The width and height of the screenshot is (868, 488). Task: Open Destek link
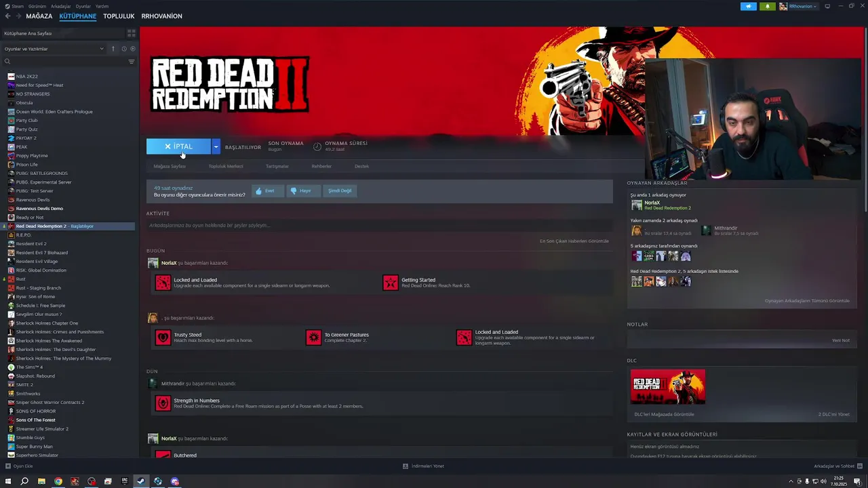point(362,166)
